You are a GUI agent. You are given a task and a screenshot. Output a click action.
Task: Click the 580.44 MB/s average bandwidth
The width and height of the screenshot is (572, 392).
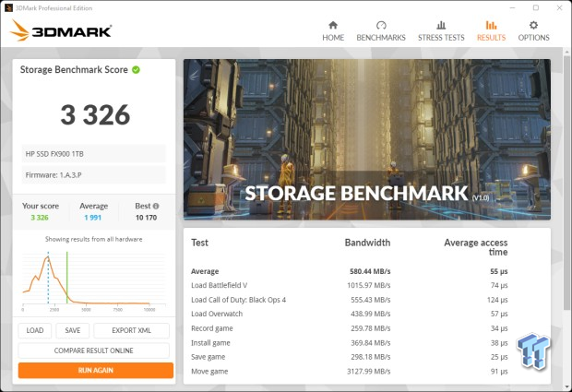(x=370, y=271)
